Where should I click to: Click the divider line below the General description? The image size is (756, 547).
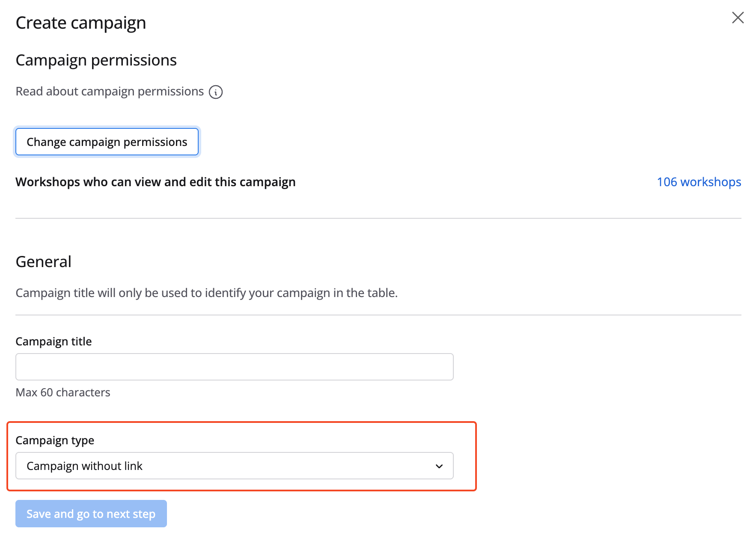click(378, 315)
